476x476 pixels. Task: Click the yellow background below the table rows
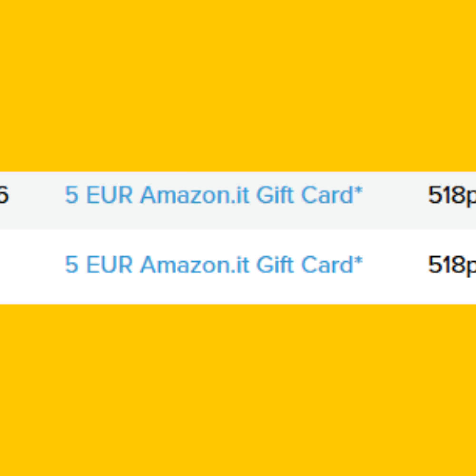point(238,390)
